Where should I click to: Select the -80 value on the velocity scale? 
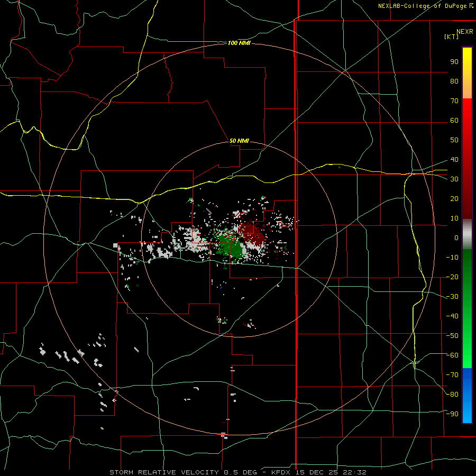tap(452, 395)
